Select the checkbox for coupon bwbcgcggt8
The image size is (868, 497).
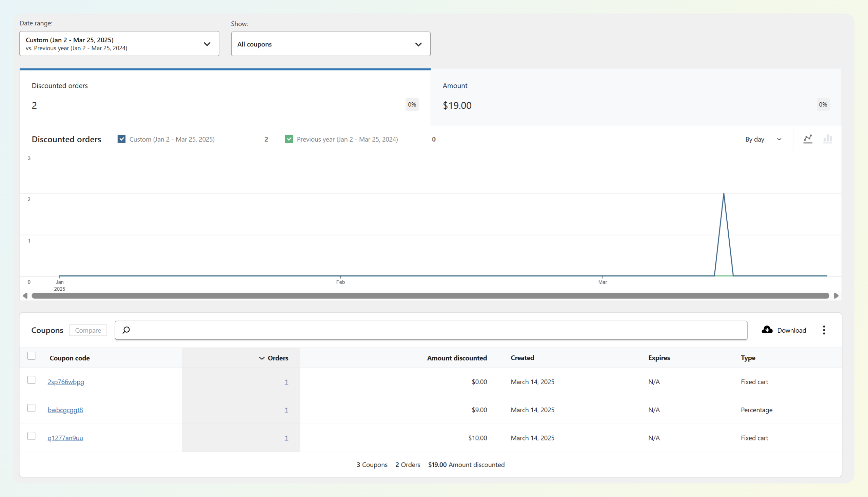pyautogui.click(x=32, y=408)
